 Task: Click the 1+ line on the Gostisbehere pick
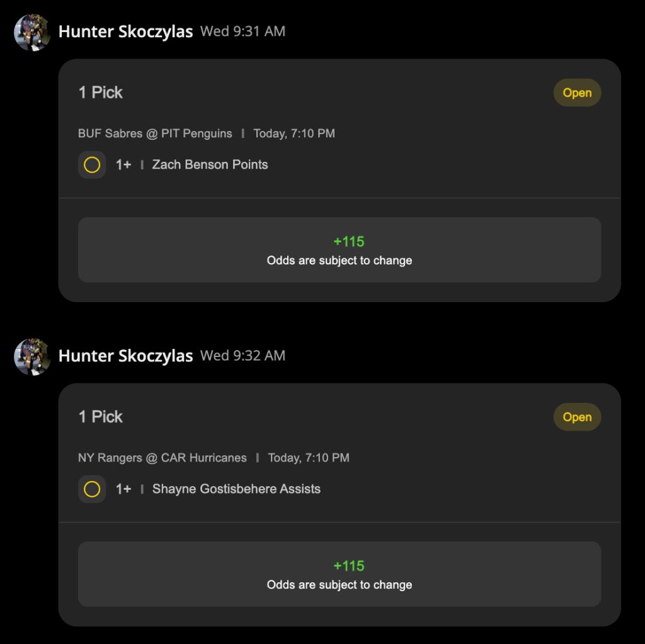click(123, 489)
